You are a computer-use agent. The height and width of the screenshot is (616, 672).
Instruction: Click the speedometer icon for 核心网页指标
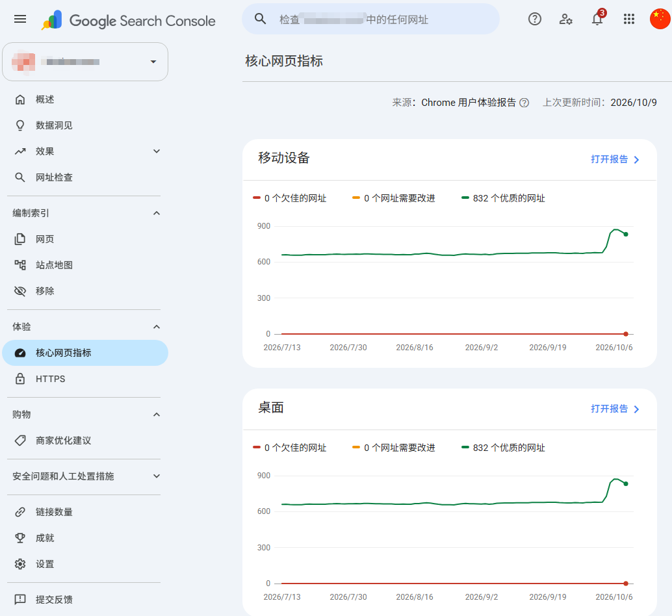pos(20,353)
